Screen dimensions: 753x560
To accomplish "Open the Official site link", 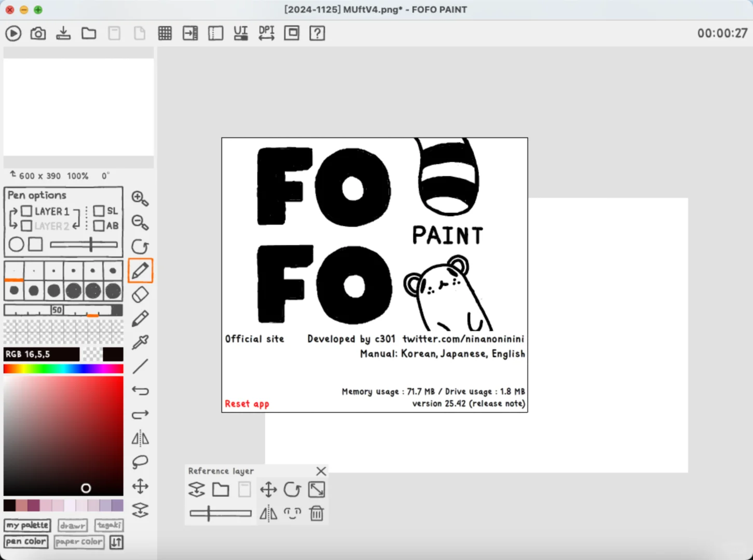I will pyautogui.click(x=255, y=339).
